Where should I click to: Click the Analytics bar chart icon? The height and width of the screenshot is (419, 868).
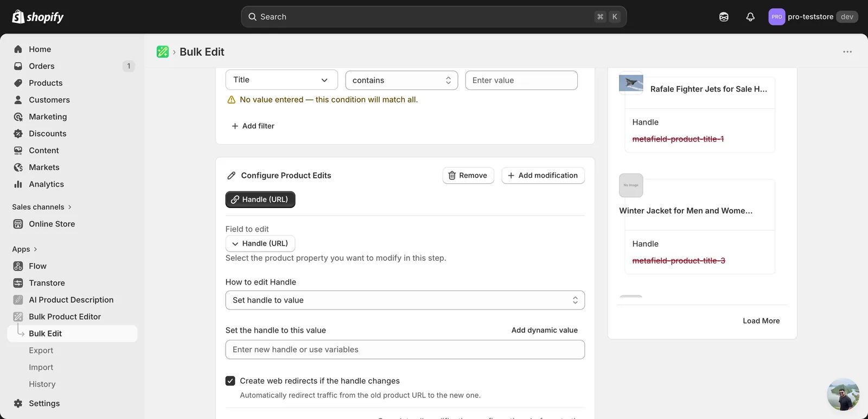tap(18, 184)
